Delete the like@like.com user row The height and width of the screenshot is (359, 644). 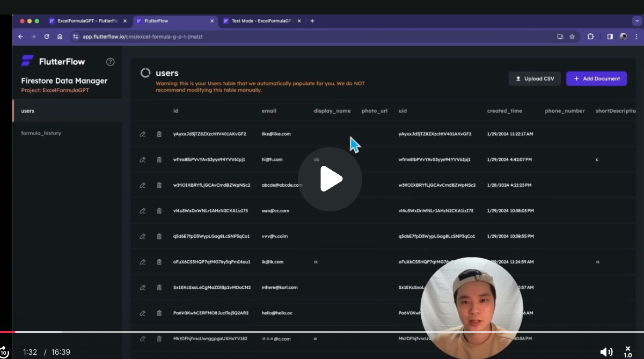tap(159, 134)
